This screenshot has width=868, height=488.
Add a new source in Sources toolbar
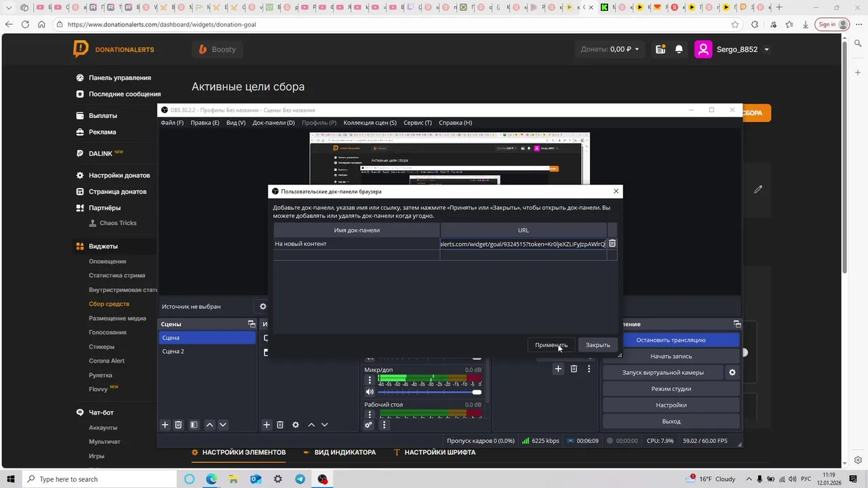pos(267,425)
